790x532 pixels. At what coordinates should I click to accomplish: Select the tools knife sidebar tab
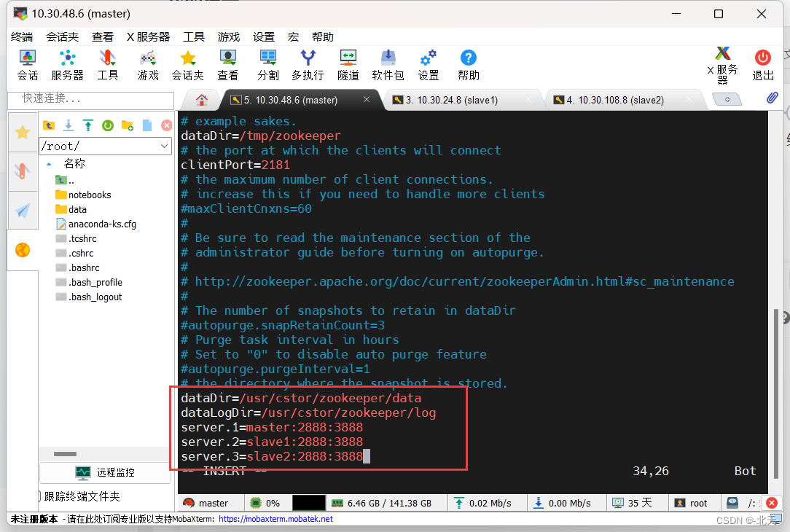[23, 171]
